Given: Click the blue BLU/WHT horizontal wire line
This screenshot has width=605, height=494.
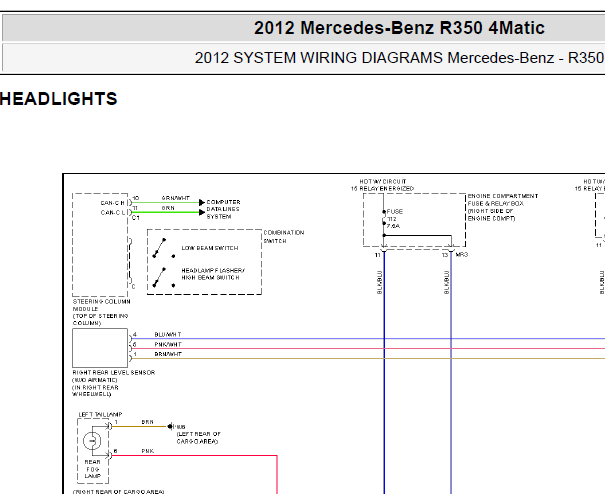Looking at the screenshot, I should click(367, 339).
